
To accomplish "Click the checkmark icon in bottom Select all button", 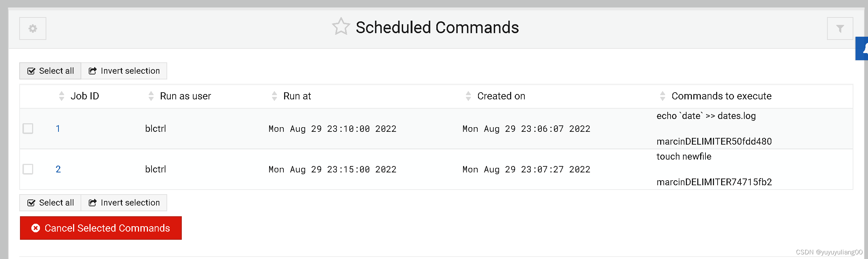I will (31, 202).
